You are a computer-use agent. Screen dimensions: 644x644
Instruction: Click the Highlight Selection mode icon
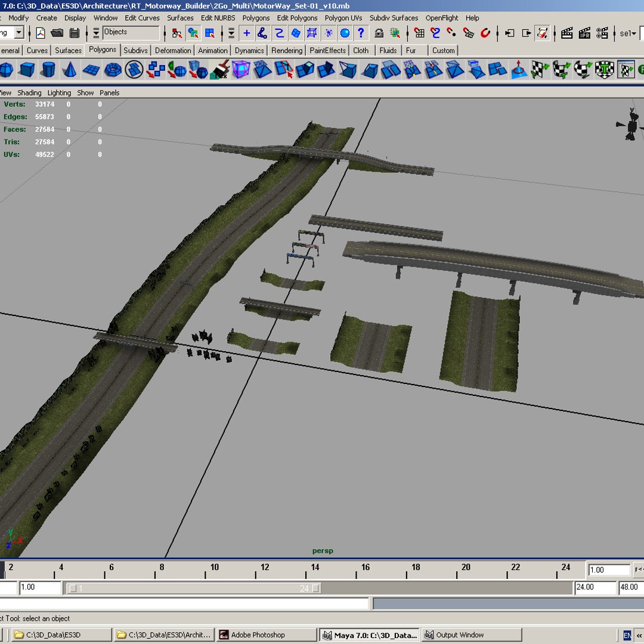[395, 33]
